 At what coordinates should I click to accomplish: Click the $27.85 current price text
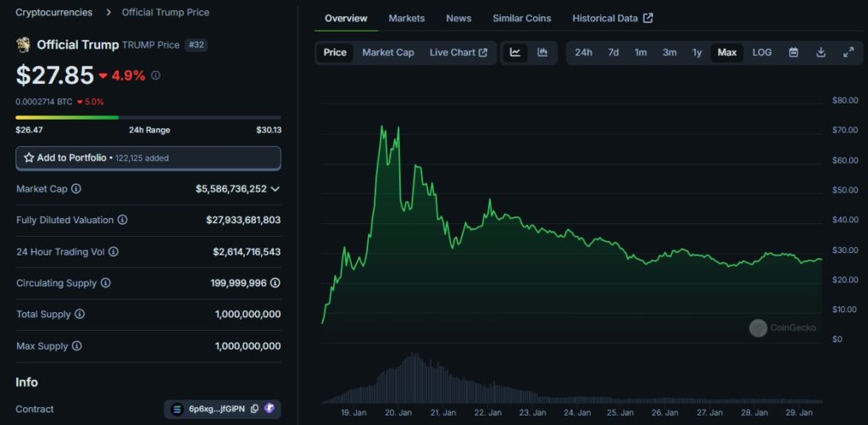[x=55, y=75]
